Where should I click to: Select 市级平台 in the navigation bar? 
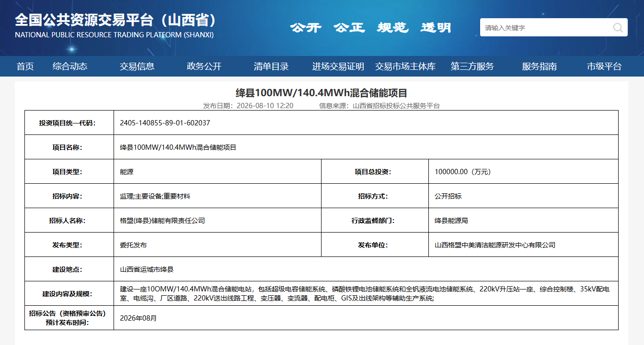pyautogui.click(x=604, y=67)
